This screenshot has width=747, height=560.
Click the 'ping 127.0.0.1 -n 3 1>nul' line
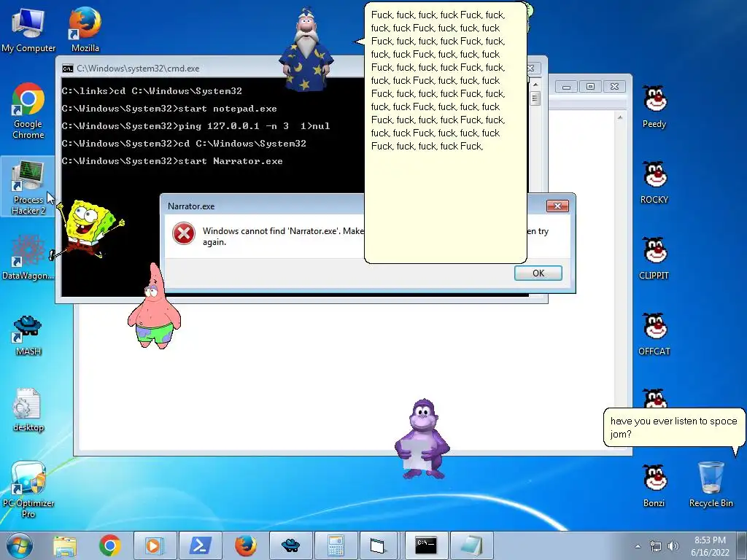click(196, 126)
